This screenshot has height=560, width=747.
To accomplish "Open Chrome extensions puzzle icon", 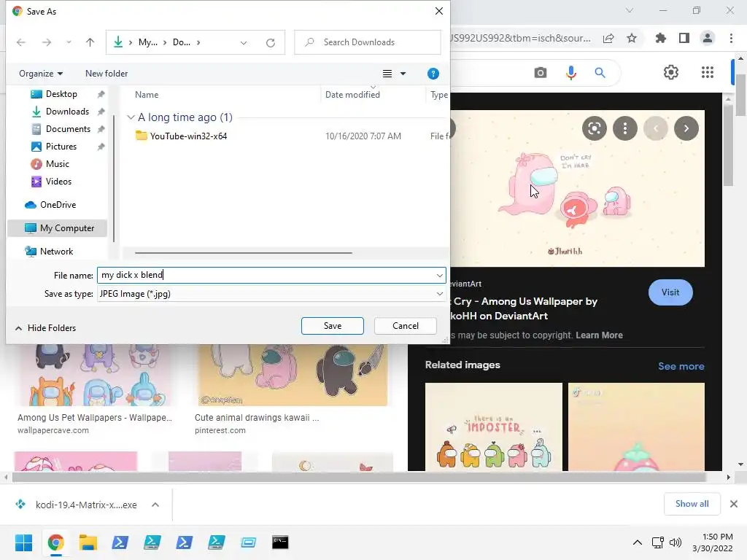I will [661, 38].
